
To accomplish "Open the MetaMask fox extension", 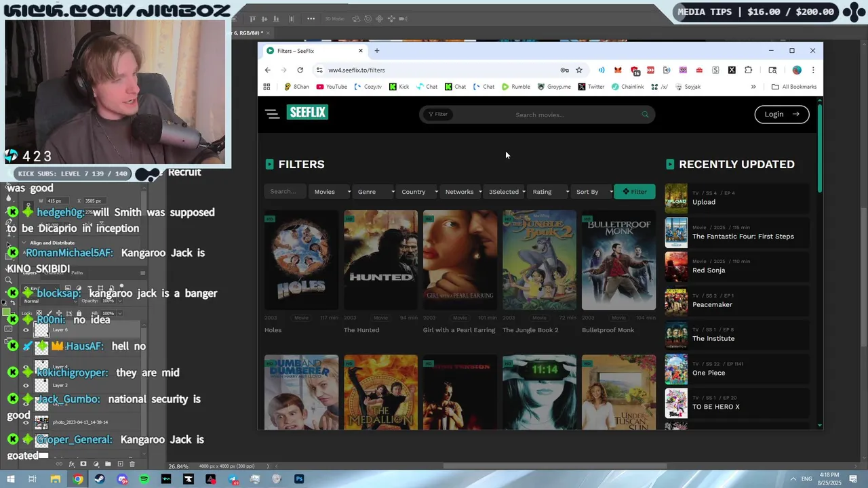I will (618, 70).
